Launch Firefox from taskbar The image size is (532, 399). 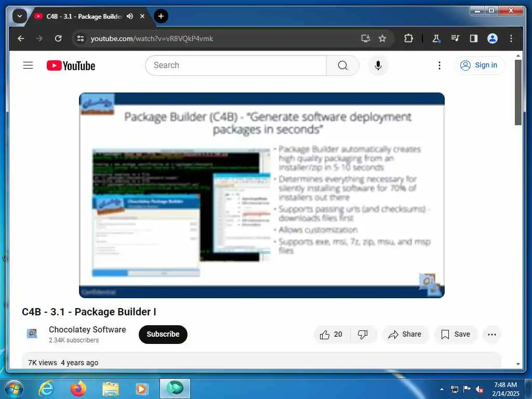[78, 389]
